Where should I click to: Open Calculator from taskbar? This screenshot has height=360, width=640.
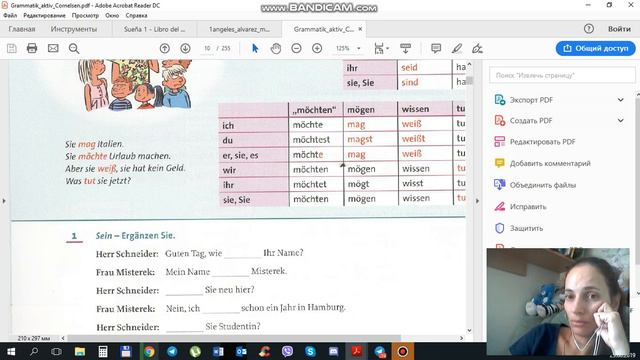[x=103, y=351]
